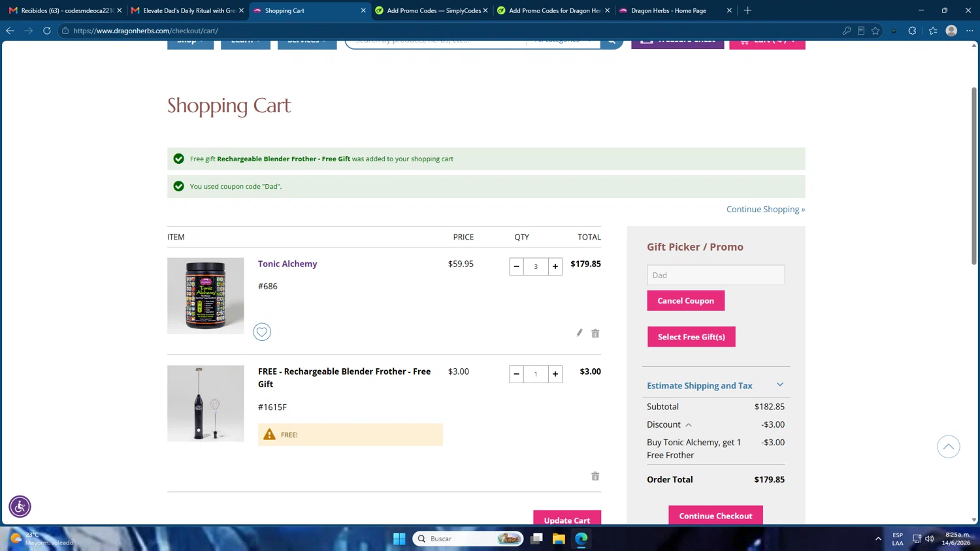The width and height of the screenshot is (980, 551).
Task: Click the Free Frother quantity field
Action: (536, 374)
